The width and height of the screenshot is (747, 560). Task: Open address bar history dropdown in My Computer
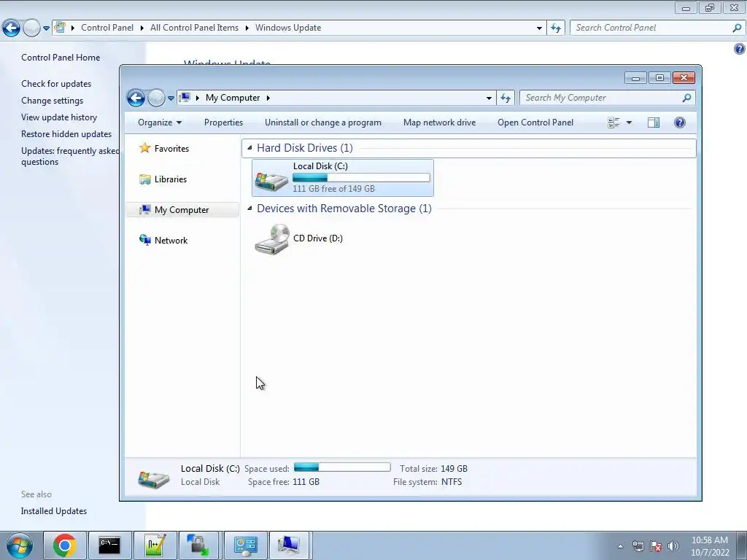coord(489,98)
